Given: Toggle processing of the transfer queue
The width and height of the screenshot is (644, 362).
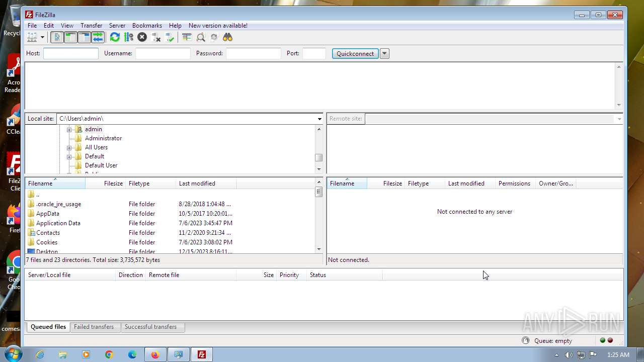Looking at the screenshot, I should pos(128,37).
